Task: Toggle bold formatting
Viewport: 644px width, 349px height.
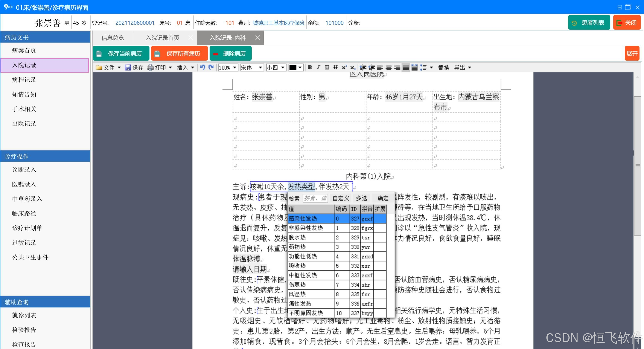Action: pyautogui.click(x=310, y=67)
